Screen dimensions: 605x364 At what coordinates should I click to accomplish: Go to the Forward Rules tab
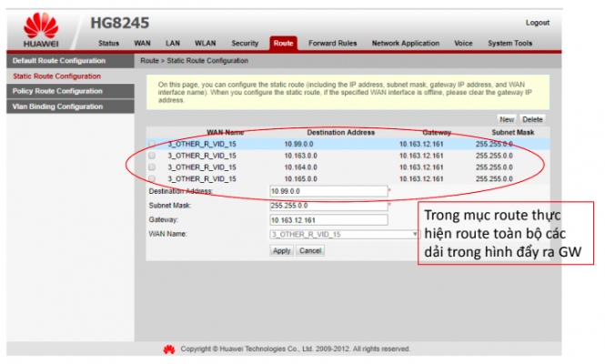point(330,43)
